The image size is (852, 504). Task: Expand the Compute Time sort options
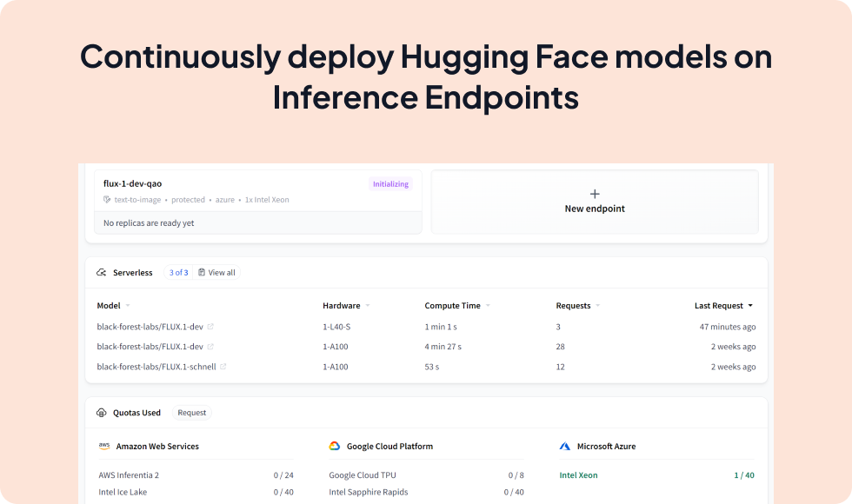pyautogui.click(x=487, y=305)
